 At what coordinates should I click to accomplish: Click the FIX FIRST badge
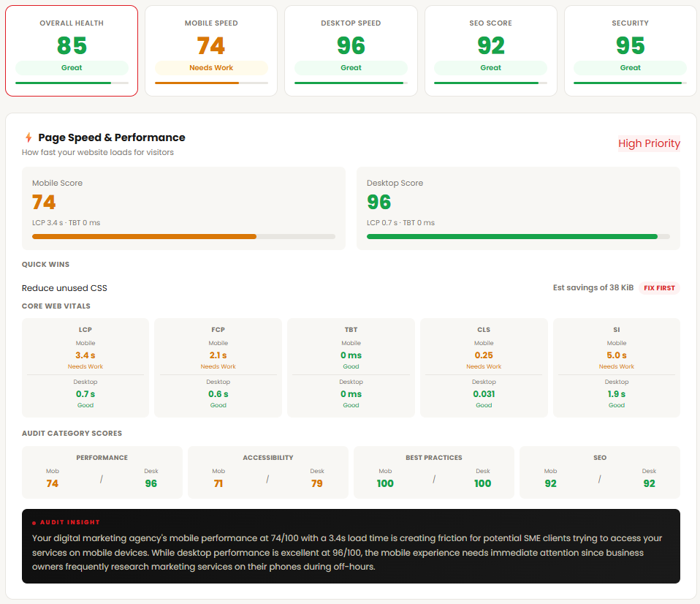[659, 288]
